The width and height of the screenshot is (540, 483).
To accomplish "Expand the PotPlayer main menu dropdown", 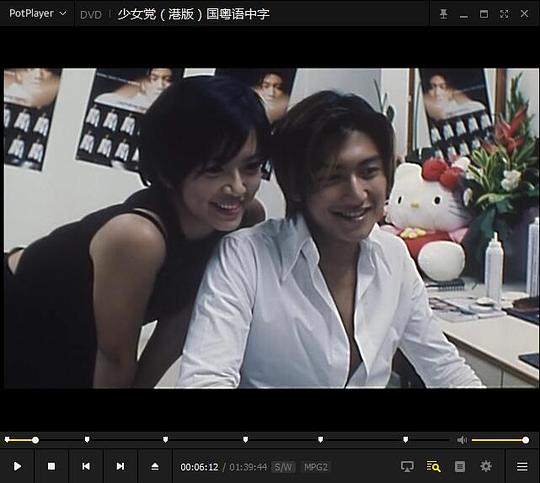I will pyautogui.click(x=37, y=13).
